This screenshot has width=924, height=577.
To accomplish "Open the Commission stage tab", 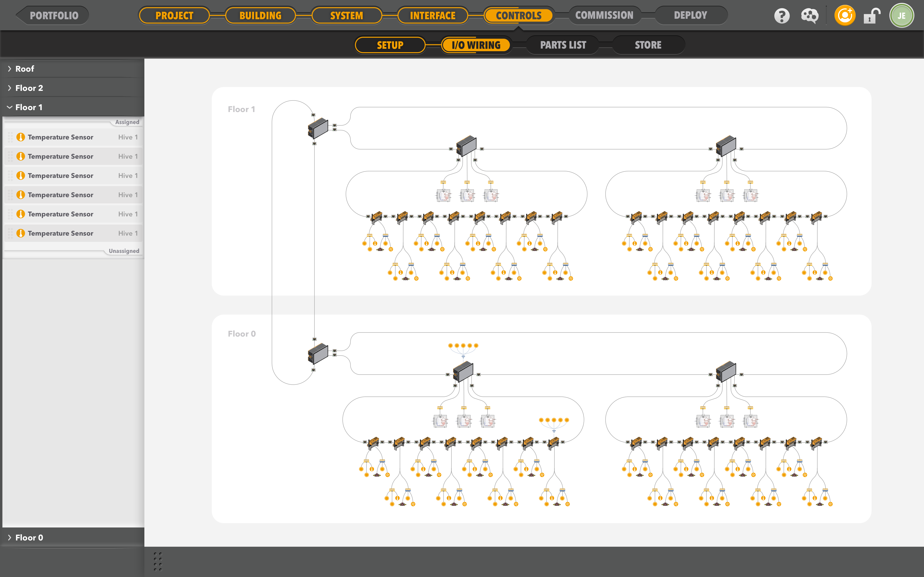I will (604, 16).
